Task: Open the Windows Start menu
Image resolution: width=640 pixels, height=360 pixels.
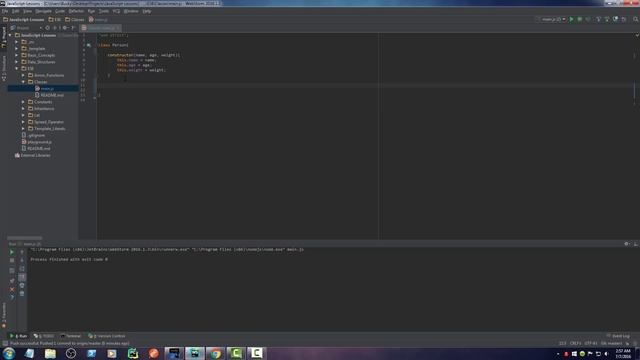Action: [x=9, y=353]
